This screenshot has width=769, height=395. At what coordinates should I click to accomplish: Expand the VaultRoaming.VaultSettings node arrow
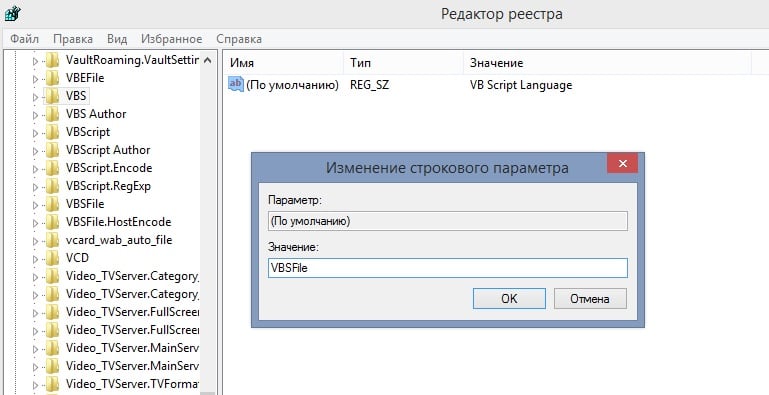[35, 61]
